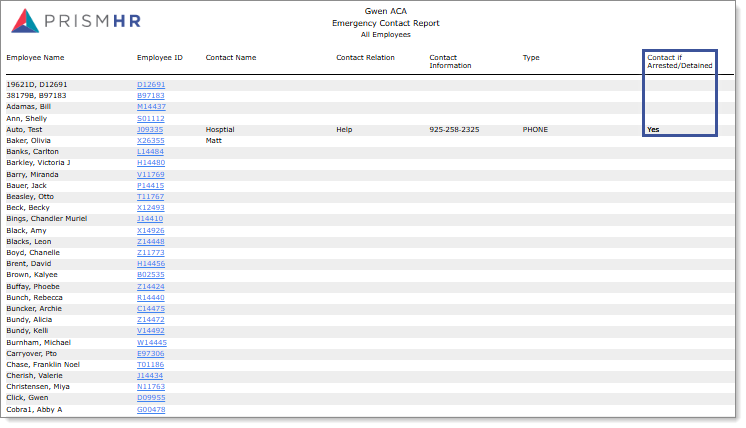Screen dimensions: 746x428
Task: Open employee ID D12691 link
Action: 150,85
